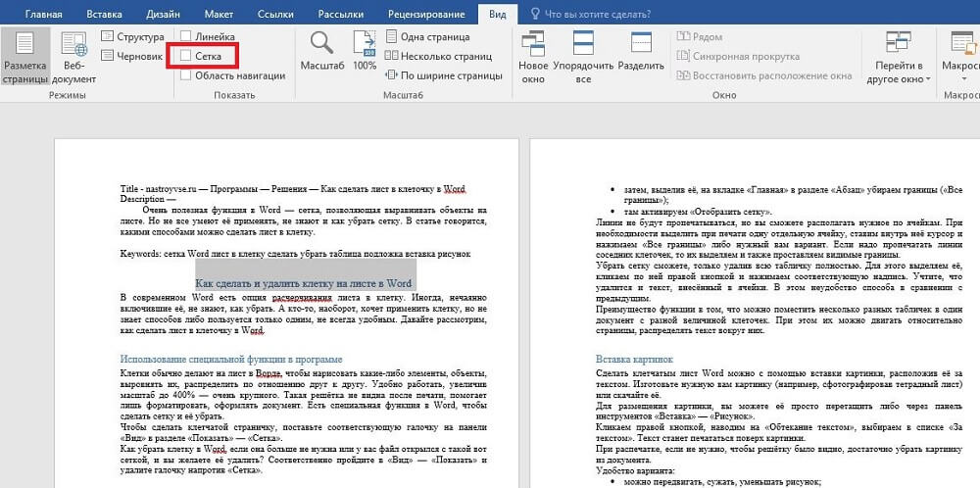
Task: Check Область навигации option
Action: click(186, 75)
